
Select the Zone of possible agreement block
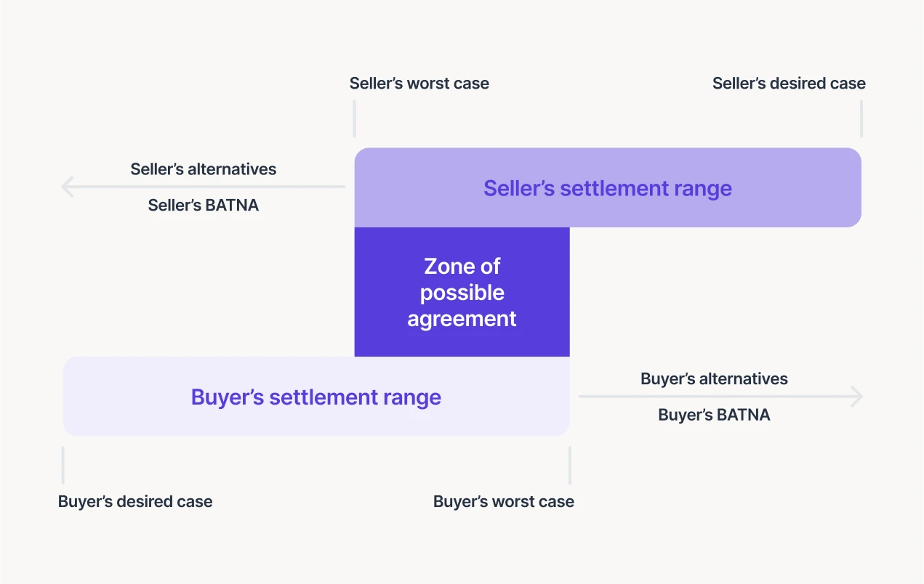(462, 292)
